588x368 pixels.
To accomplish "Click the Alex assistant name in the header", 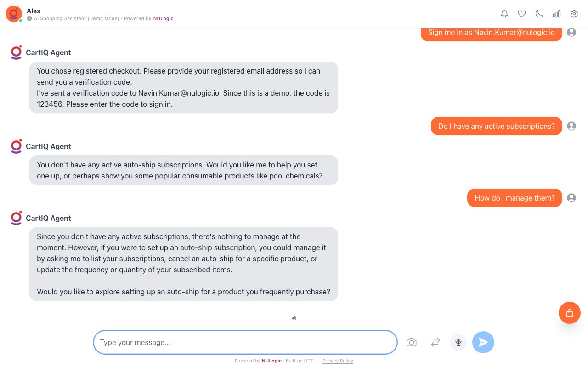I will tap(34, 11).
